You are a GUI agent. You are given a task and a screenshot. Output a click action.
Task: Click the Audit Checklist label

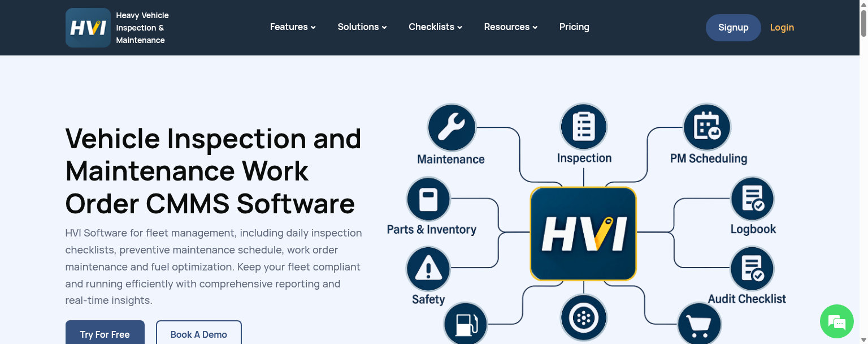[x=747, y=299]
